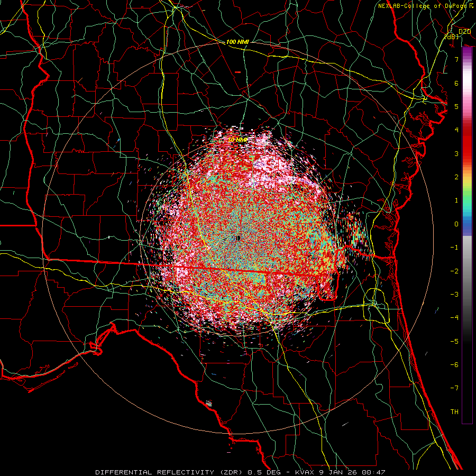Click the 2 value on color scale
This screenshot has width=476, height=476.
coord(456,177)
